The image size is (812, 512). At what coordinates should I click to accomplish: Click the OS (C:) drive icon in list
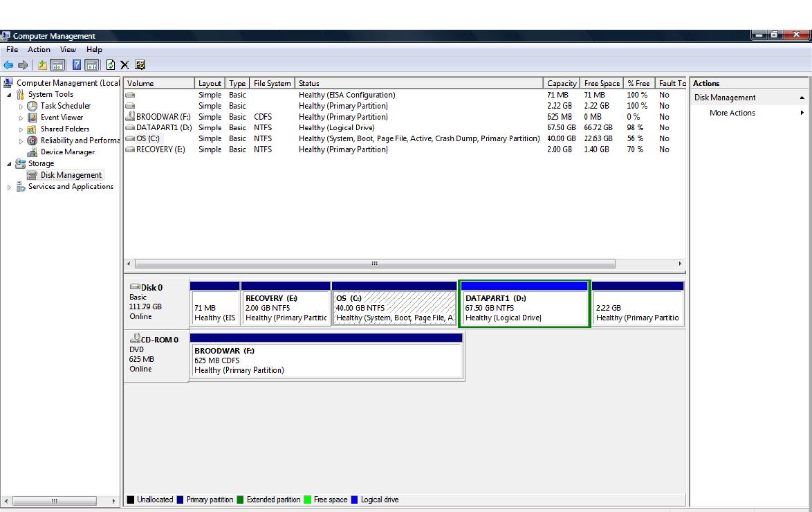click(x=130, y=138)
